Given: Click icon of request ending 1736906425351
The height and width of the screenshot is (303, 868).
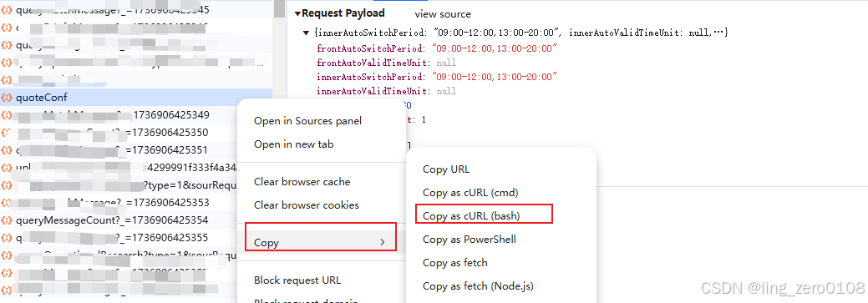Looking at the screenshot, I should 7,150.
